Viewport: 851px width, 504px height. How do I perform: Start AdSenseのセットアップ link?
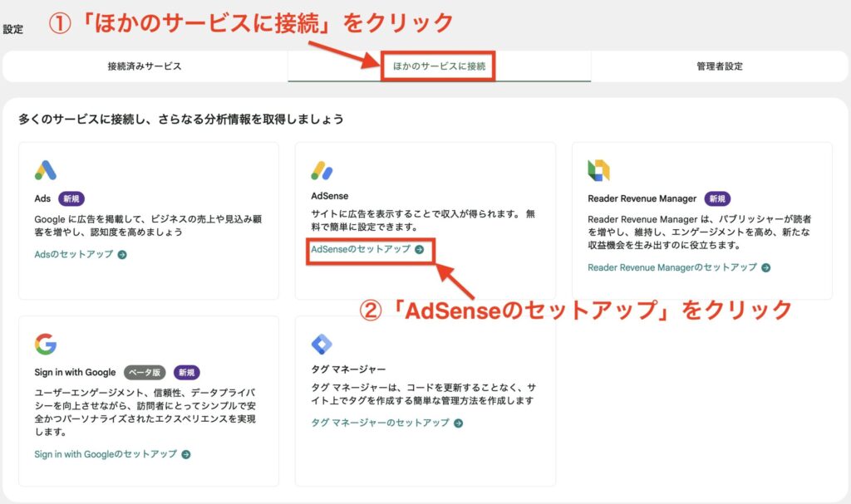tap(361, 249)
